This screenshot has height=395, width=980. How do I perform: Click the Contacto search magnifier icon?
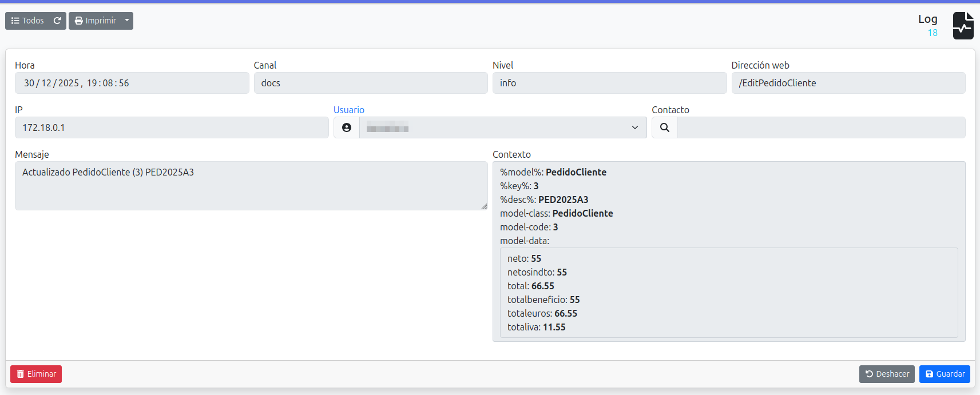click(664, 127)
